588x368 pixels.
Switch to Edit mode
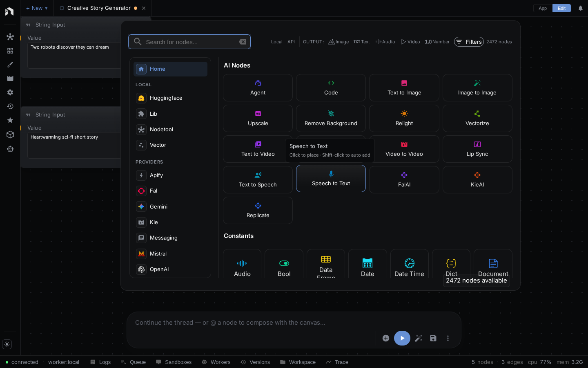pos(561,8)
